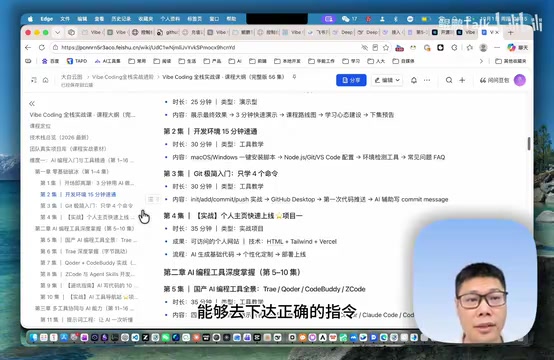Open the 常用 bookmarks folder
Image resolution: width=554 pixels, height=360 pixels.
point(137,61)
